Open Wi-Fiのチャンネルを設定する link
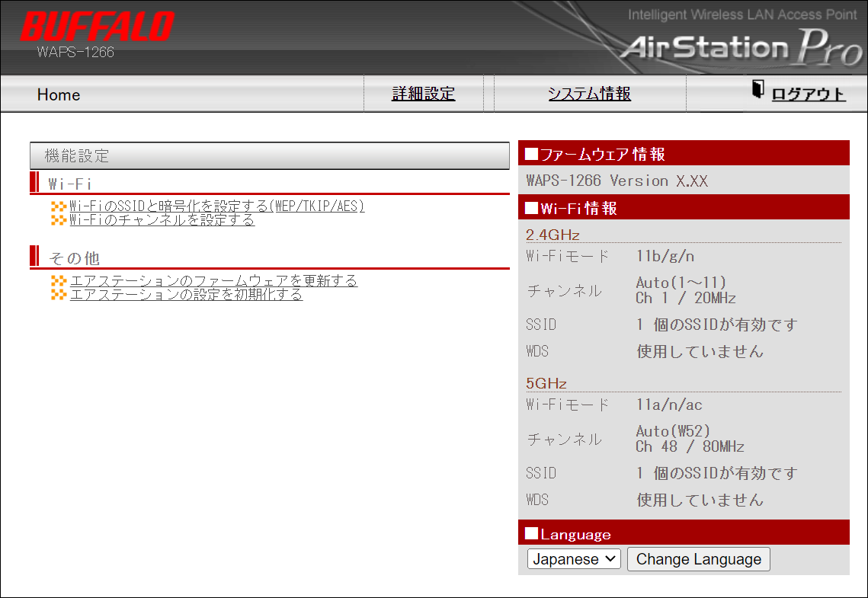This screenshot has height=598, width=868. click(162, 220)
